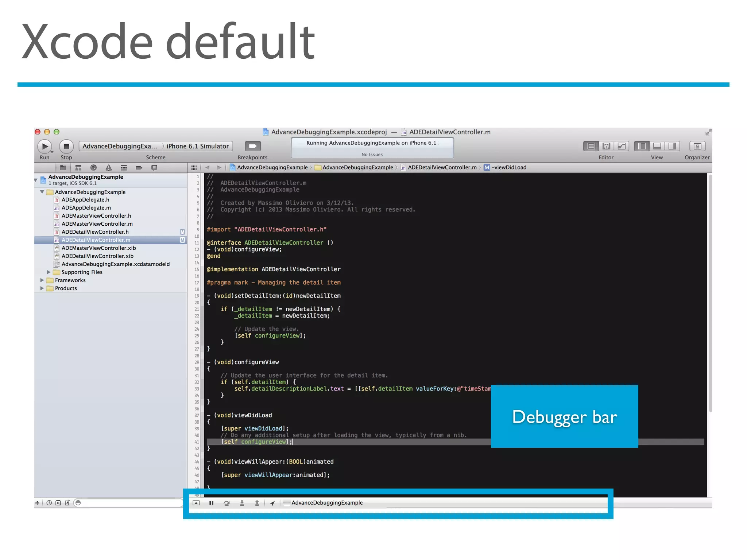Expand the Products group
This screenshot has width=747, height=560.
point(42,288)
